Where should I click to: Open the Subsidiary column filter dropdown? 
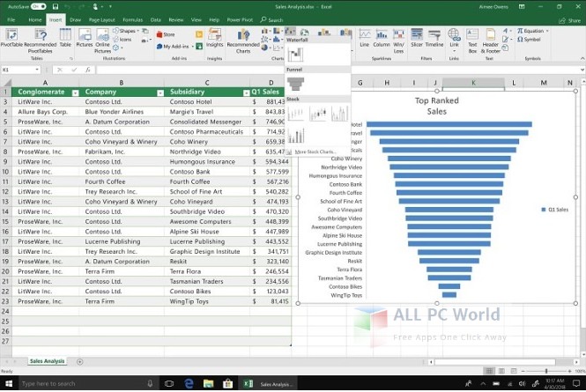(x=246, y=93)
